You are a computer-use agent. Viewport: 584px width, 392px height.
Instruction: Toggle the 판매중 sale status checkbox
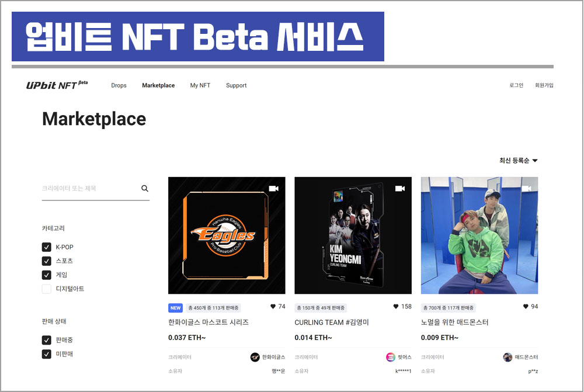47,340
